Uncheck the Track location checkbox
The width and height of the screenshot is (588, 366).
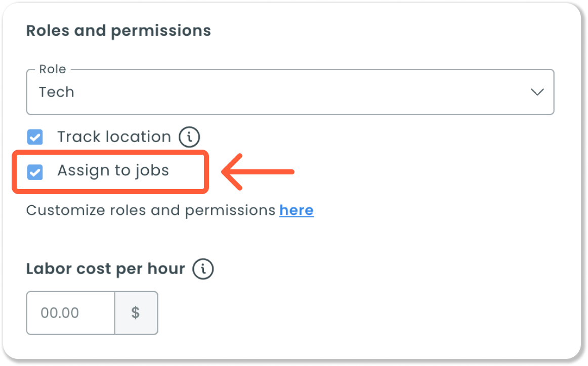[35, 137]
